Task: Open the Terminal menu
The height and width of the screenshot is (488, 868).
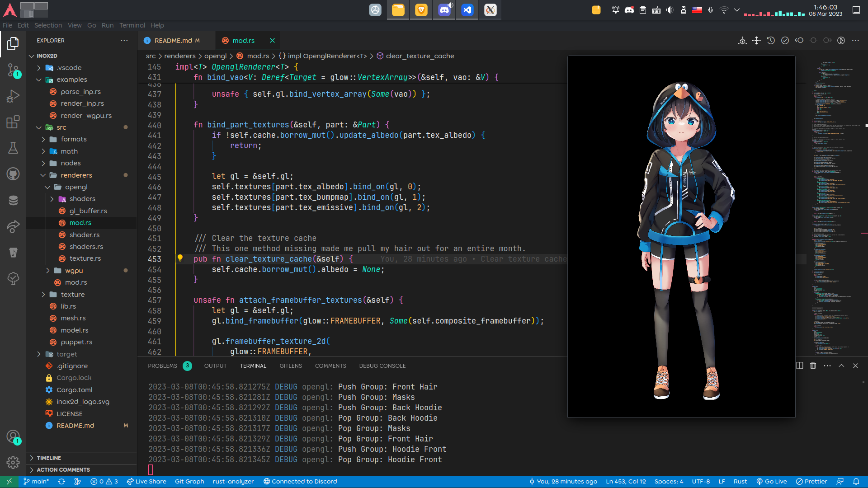Action: [x=132, y=25]
